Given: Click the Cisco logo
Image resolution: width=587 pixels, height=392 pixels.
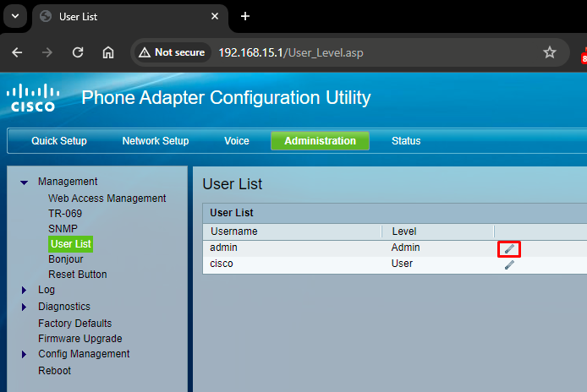Looking at the screenshot, I should tap(33, 98).
